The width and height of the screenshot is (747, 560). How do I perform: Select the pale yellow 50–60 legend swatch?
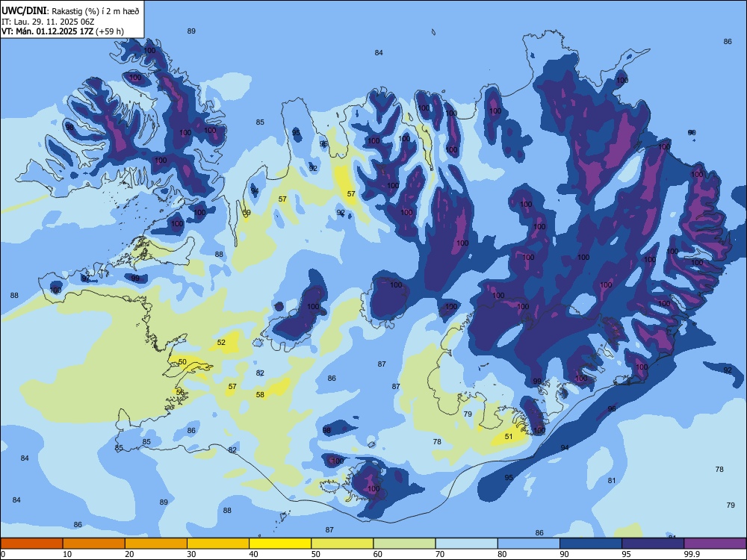point(342,544)
